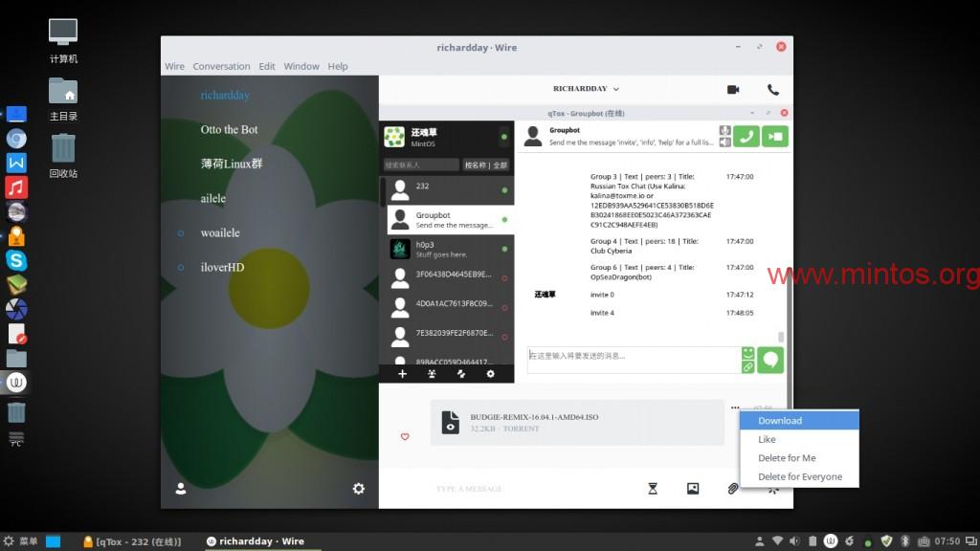Click the timed message hourglass icon
This screenshot has width=980, height=551.
click(x=653, y=489)
